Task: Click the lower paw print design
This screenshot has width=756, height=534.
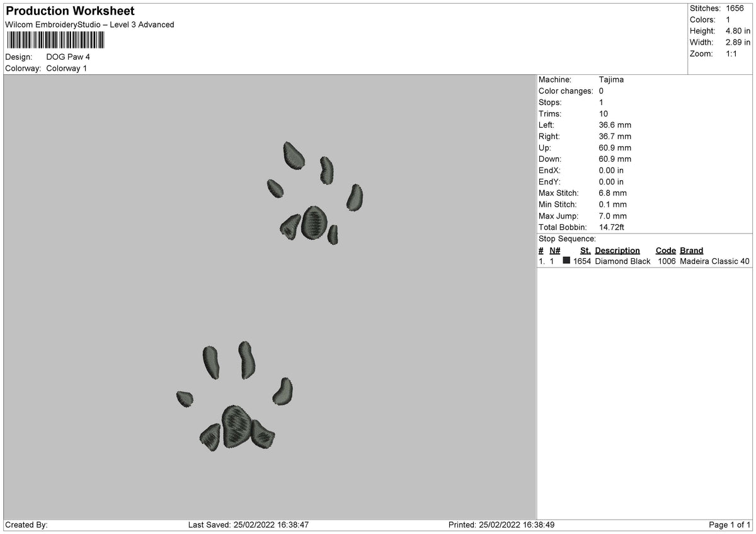Action: click(x=236, y=395)
